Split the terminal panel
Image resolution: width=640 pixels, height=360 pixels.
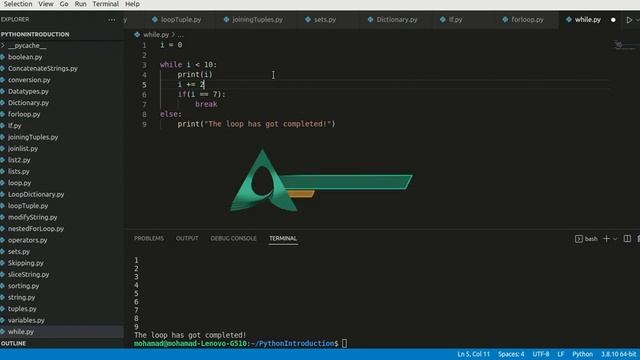[x=627, y=239]
